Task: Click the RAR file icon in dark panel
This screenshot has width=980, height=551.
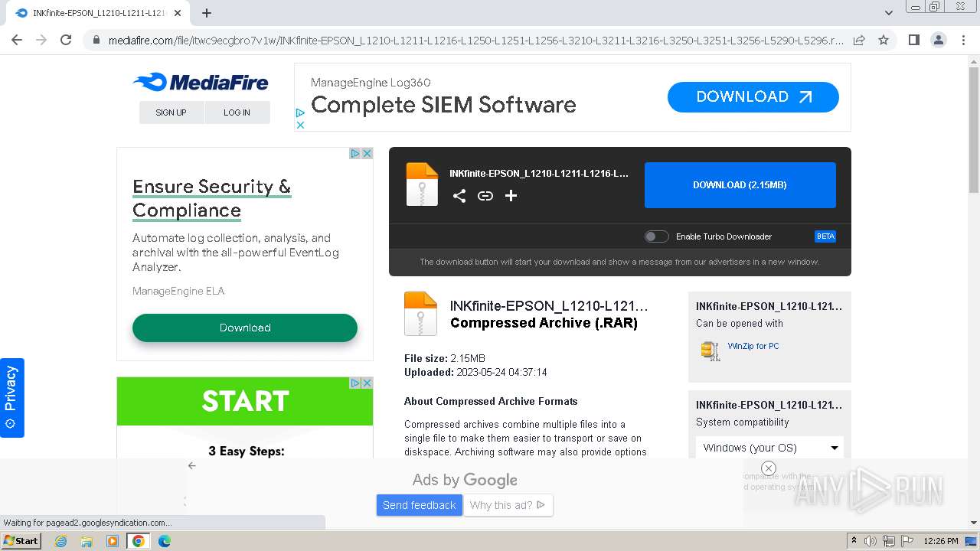Action: tap(422, 184)
